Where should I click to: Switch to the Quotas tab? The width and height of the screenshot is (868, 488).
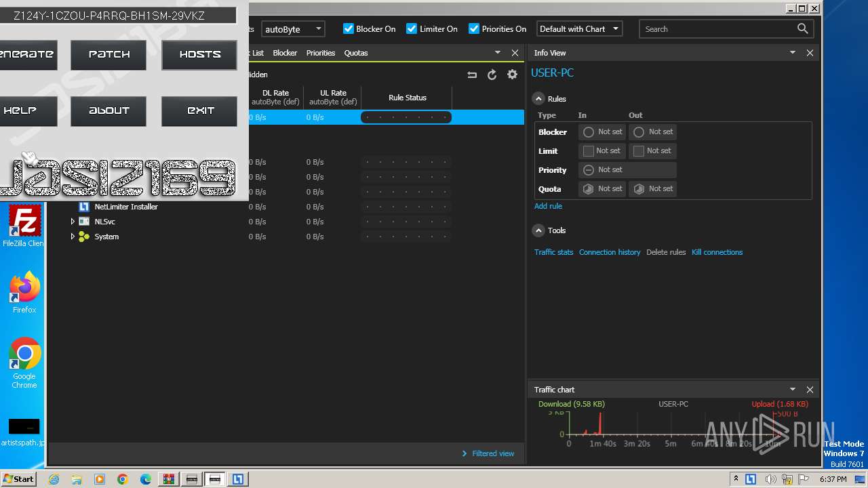click(x=356, y=53)
